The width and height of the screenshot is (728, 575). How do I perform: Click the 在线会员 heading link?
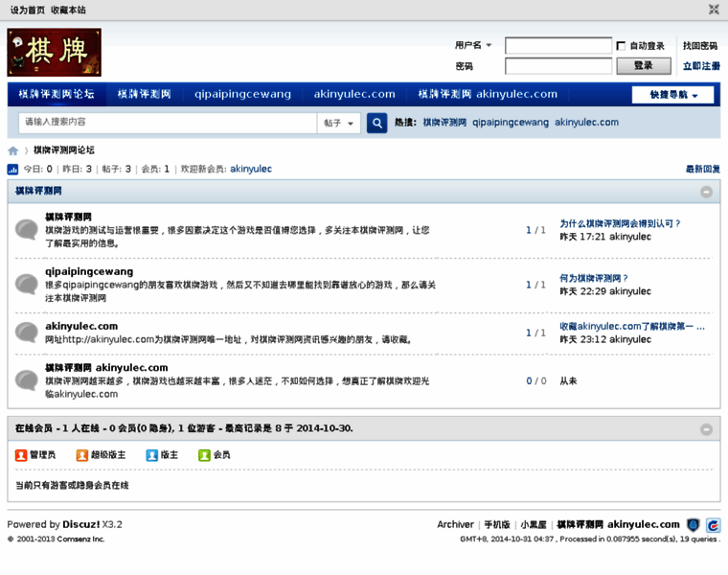click(34, 428)
